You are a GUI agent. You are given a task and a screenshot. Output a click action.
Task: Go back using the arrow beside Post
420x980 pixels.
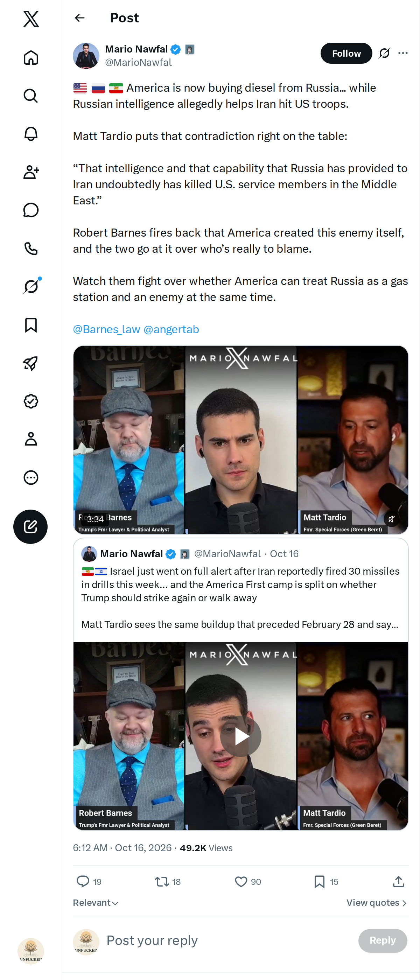pyautogui.click(x=79, y=18)
